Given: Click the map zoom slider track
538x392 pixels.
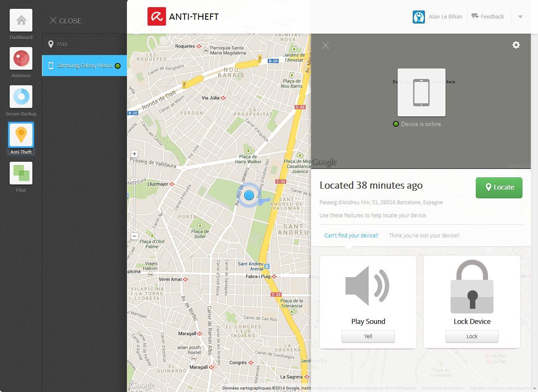Looking at the screenshot, I should (x=134, y=195).
